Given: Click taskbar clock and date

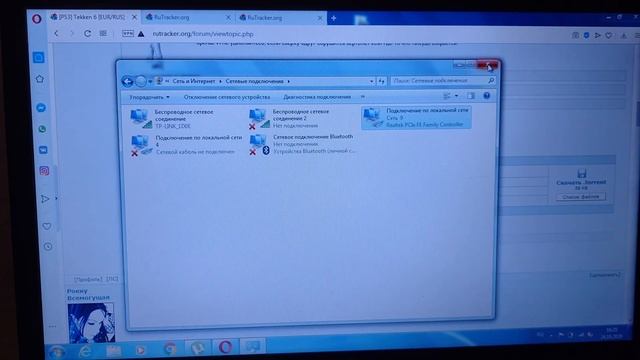Looking at the screenshot, I should pyautogui.click(x=612, y=333).
